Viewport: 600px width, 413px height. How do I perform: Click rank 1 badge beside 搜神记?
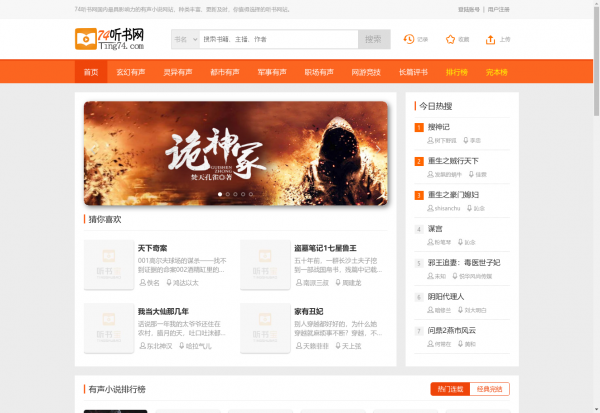(x=419, y=127)
